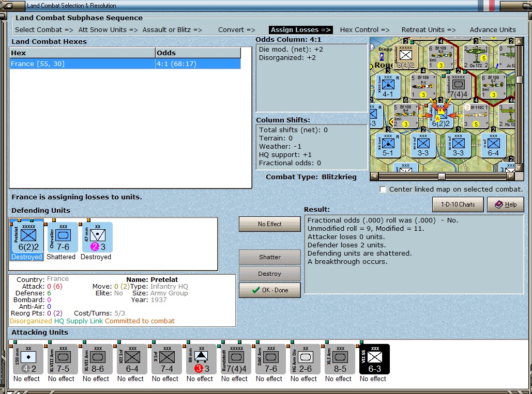Select the Select Combat subphase
The image size is (532, 394).
(44, 30)
